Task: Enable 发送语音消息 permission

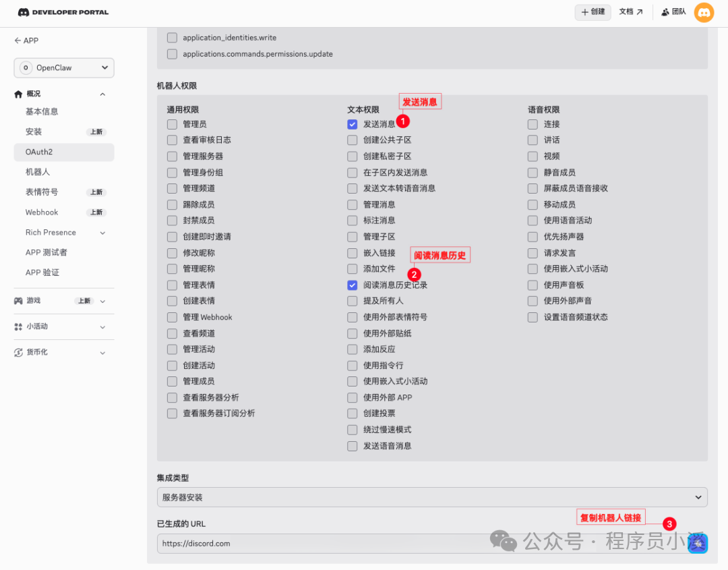Action: pos(353,446)
